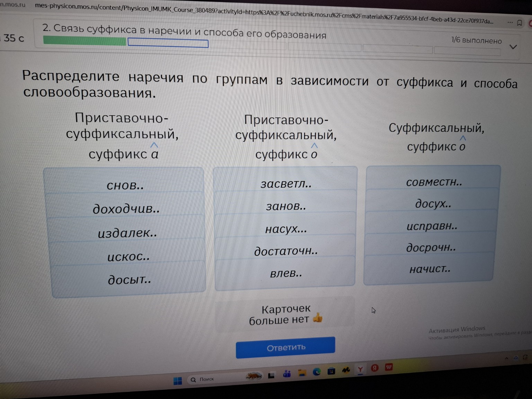532x399 pixels.
Task: Open browser options via the three-dot menu
Action: [x=510, y=22]
